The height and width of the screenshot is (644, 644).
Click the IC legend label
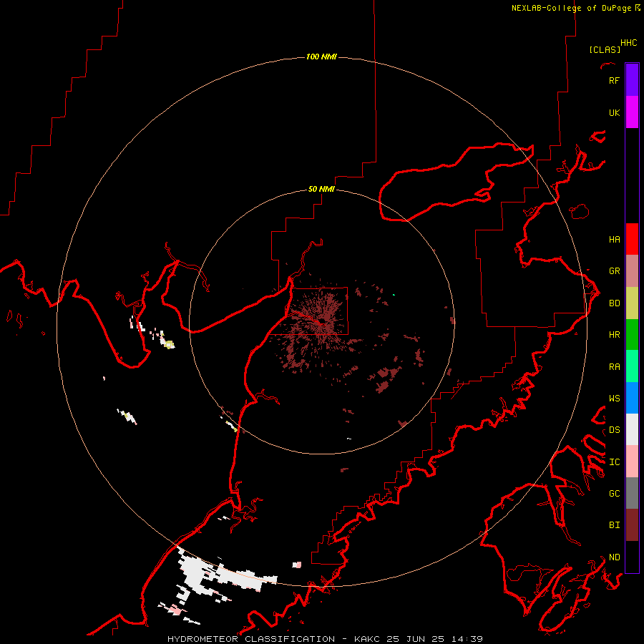614,462
